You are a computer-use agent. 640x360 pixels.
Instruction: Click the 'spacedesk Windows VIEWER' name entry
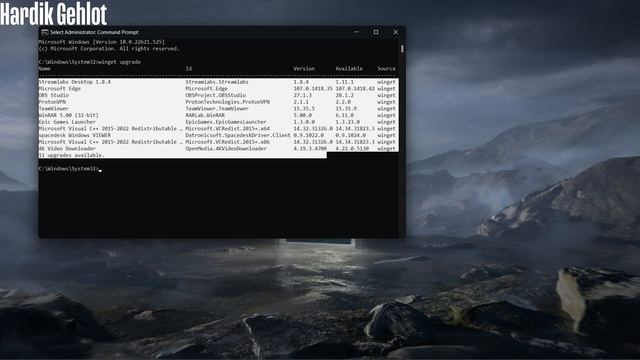[75, 135]
